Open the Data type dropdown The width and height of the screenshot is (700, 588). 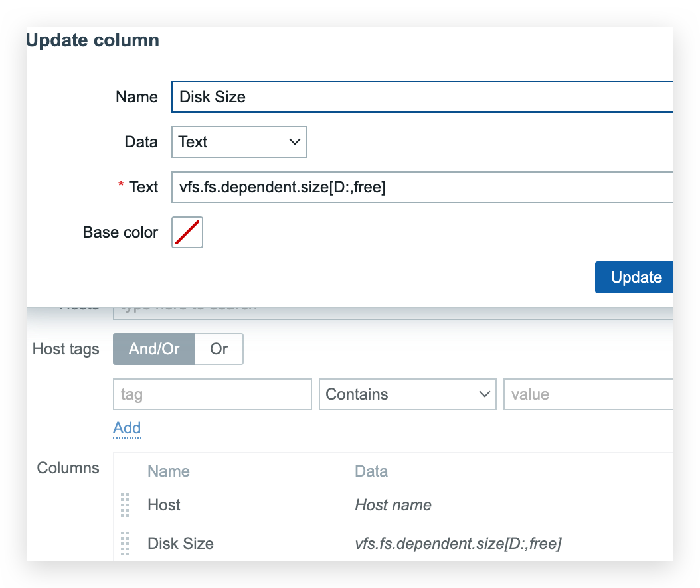click(x=239, y=142)
